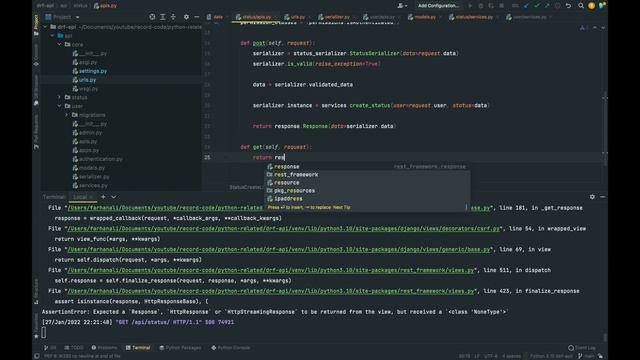
Task: Click the Collapse All icon in Project toolbar
Action: (x=173, y=17)
